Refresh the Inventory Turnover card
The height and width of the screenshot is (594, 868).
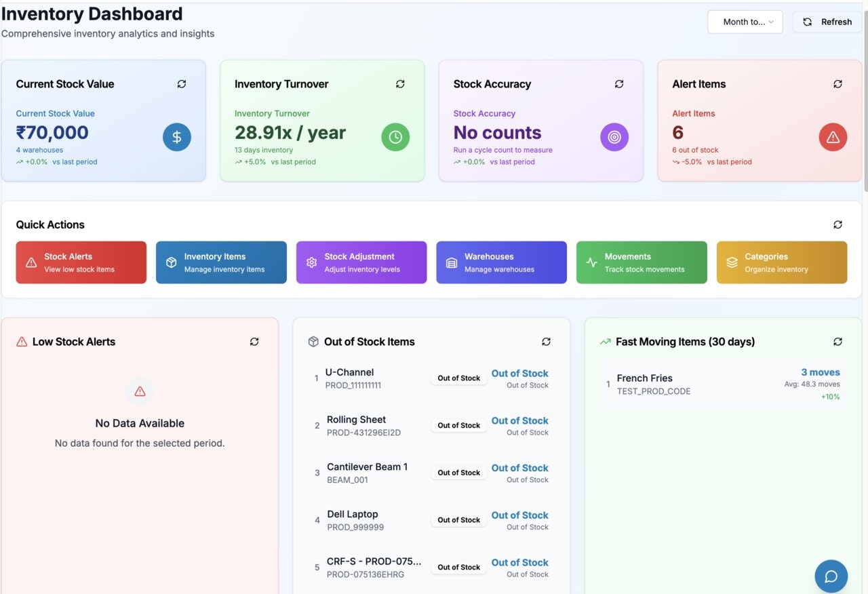400,84
